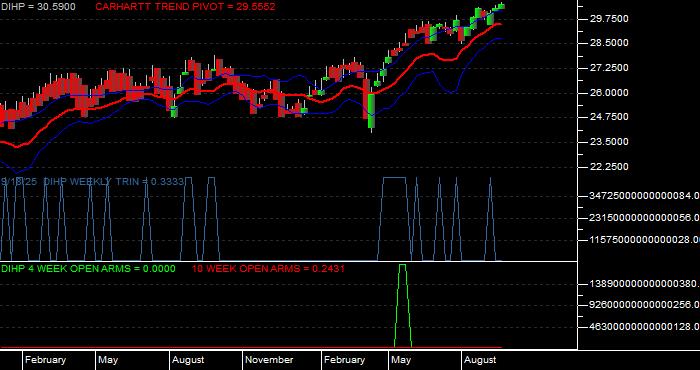Screen dimensions: 700x370
Task: Click the second May date label
Action: coord(401,360)
